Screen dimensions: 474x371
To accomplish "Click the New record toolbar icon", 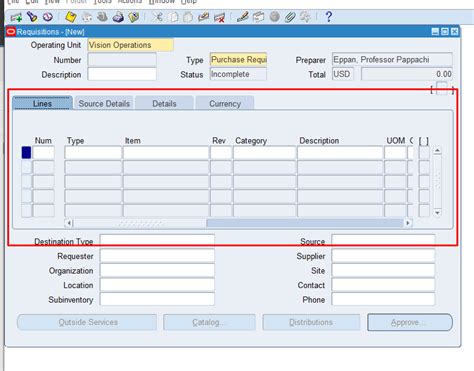I will tap(16, 17).
